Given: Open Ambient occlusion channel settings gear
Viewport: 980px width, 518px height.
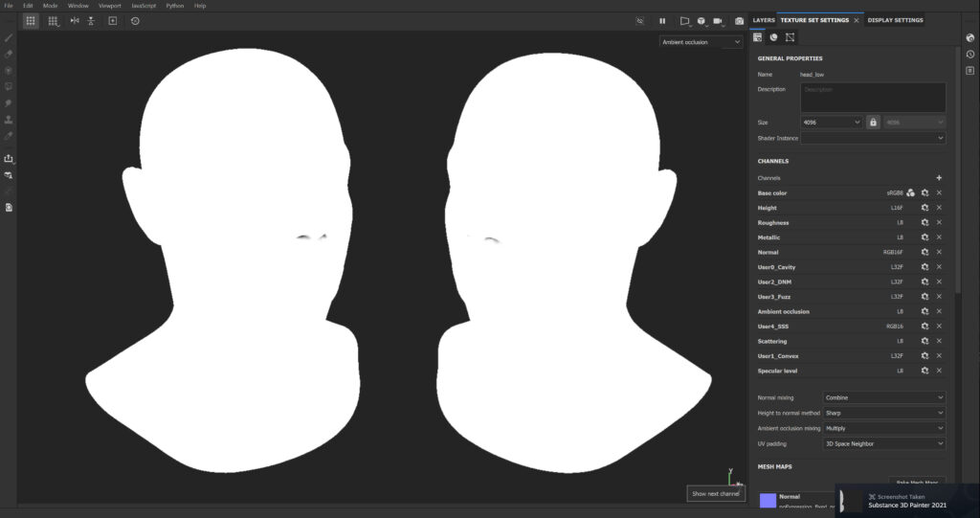Looking at the screenshot, I should coord(924,311).
